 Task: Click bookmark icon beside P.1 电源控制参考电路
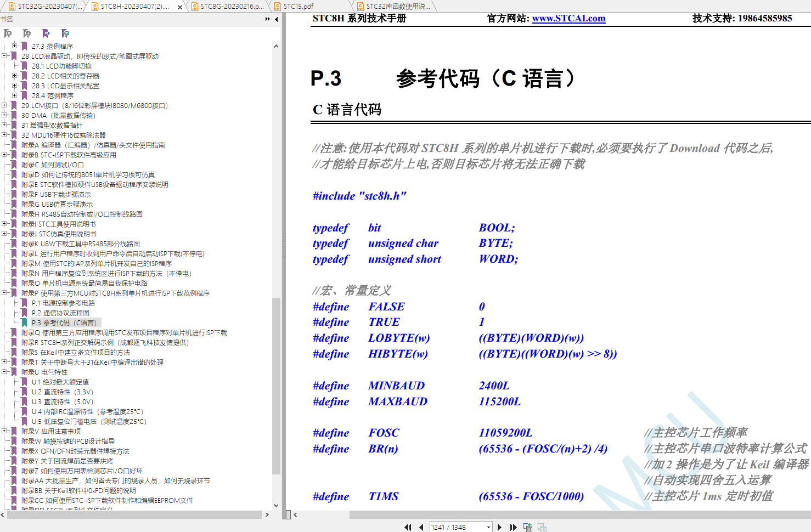click(x=24, y=303)
